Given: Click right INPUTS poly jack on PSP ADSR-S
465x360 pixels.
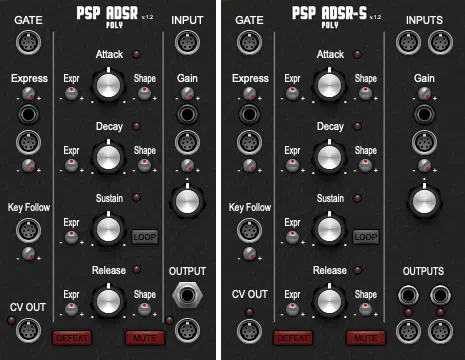Looking at the screenshot, I should click(x=440, y=43).
